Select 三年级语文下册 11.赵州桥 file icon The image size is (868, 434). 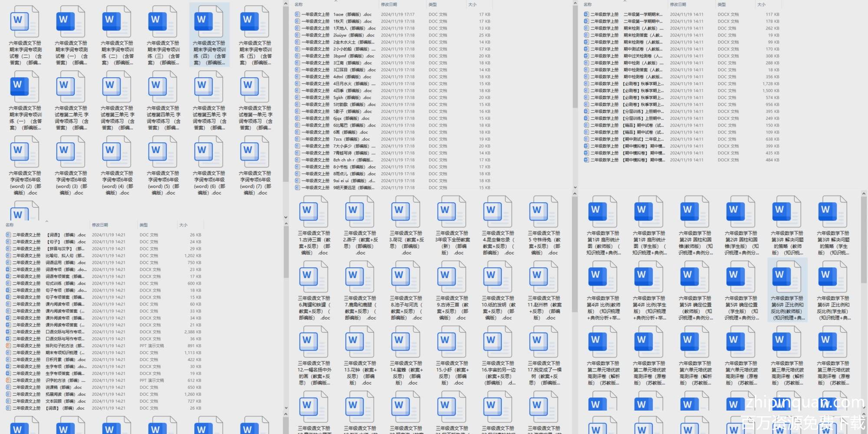coord(544,276)
